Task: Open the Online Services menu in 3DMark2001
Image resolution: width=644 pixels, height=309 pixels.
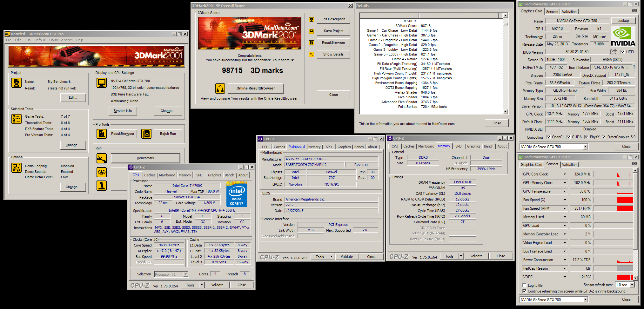Action: point(61,40)
